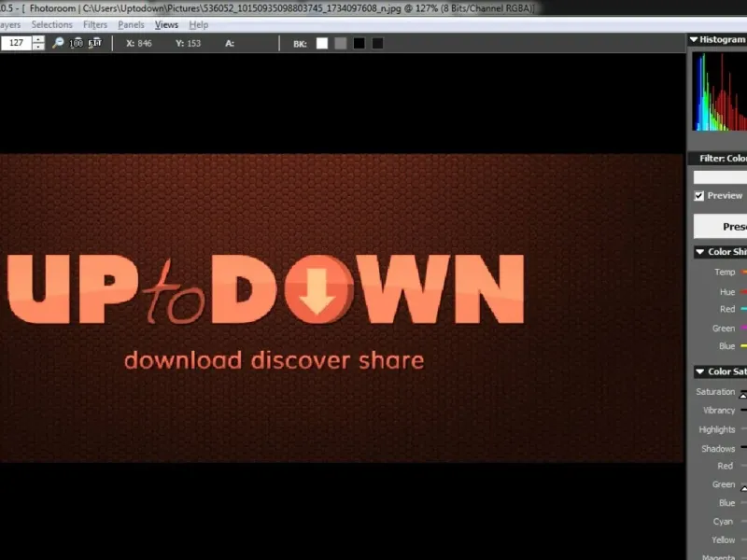Click the Cyan label
The height and width of the screenshot is (560, 747).
click(723, 522)
